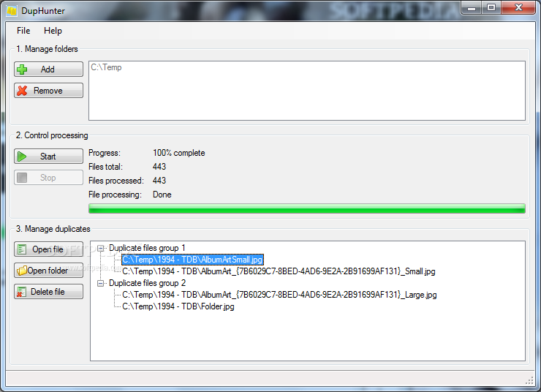
Task: Click the 100% complete progress text
Action: point(178,153)
